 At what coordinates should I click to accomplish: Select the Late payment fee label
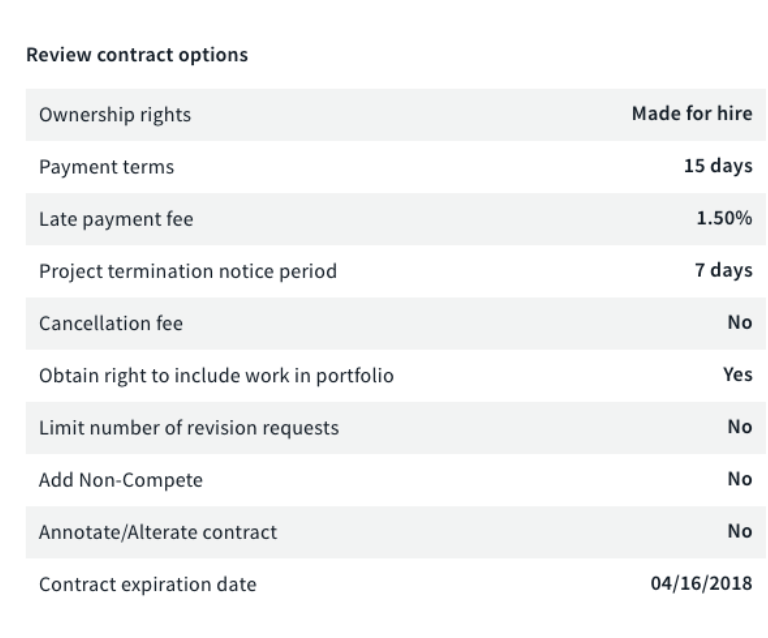coord(116,219)
